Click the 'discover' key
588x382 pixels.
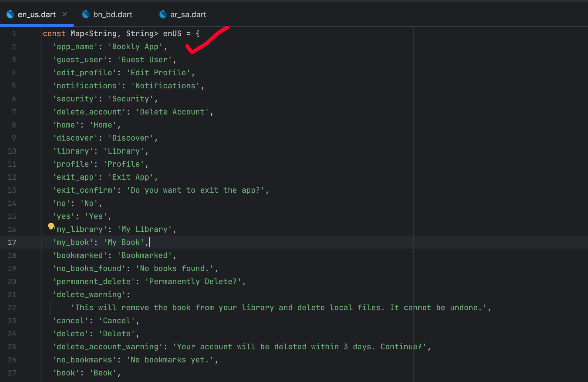(75, 138)
